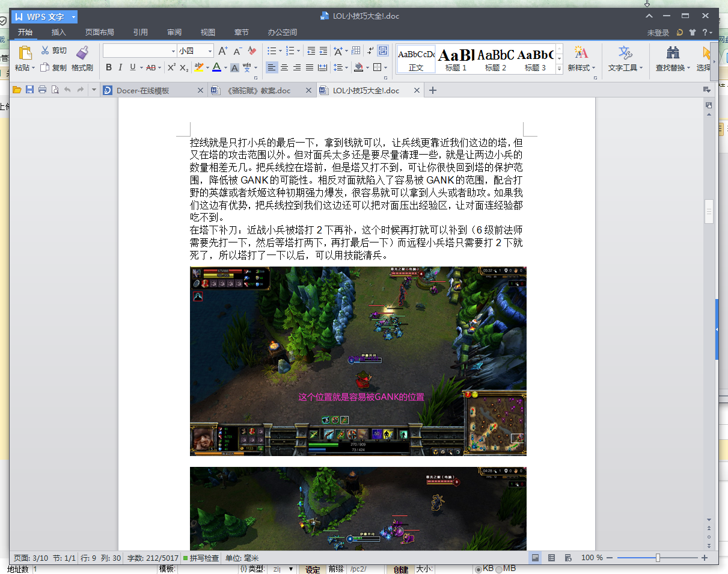
Task: Toggle spell check (拼写检查) in status bar
Action: (x=201, y=558)
